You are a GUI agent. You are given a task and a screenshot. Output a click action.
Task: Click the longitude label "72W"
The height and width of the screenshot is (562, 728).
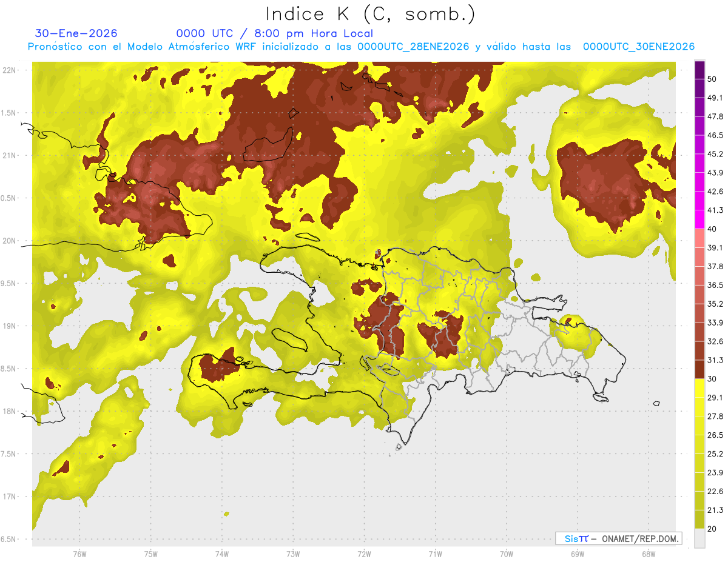364,555
